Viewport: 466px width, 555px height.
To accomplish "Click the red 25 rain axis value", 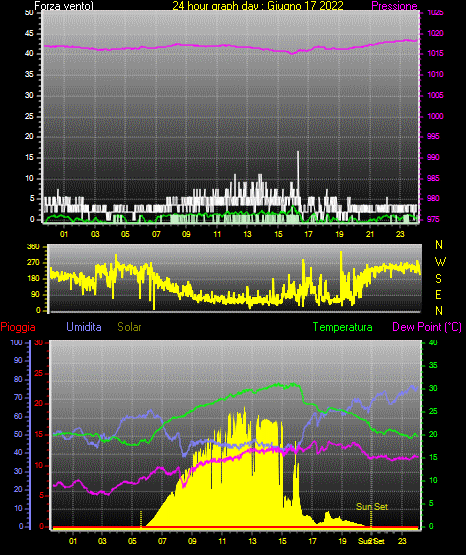I will [39, 373].
